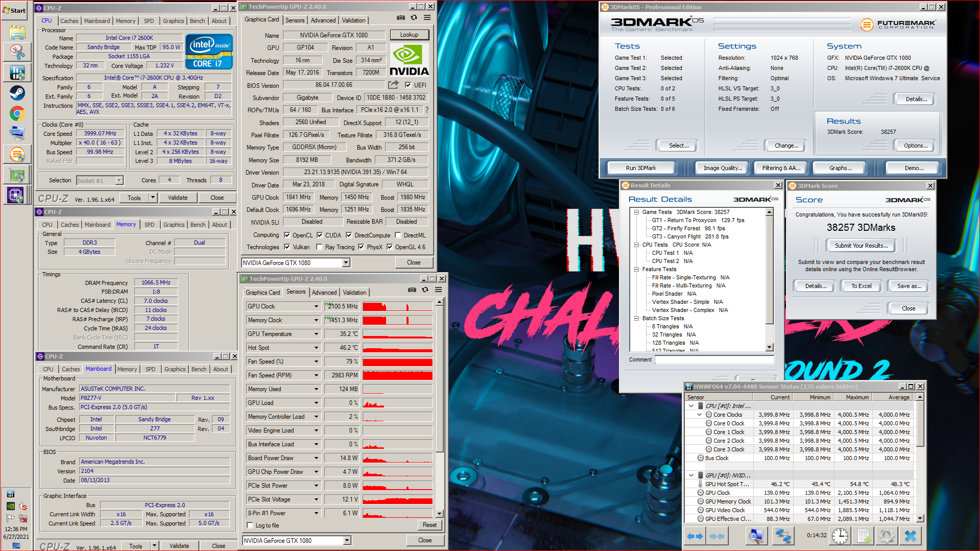Open the GPU Temperature sensor dropdown

point(316,334)
